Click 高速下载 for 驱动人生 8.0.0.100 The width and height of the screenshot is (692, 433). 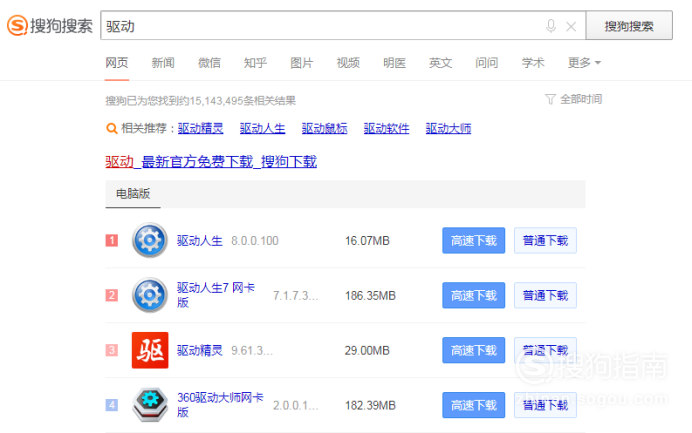pos(474,241)
